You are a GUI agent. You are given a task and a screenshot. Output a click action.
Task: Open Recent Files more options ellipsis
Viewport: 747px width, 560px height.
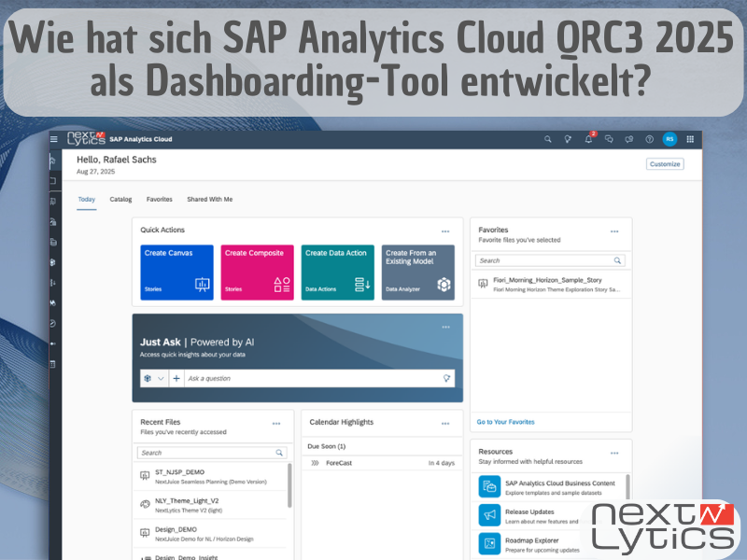[276, 424]
